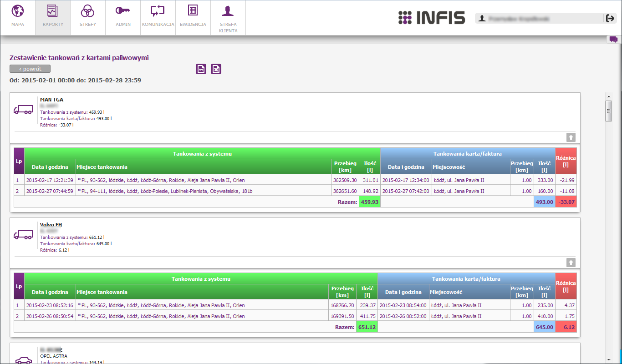622x364 pixels.
Task: Click the 160.00 card quantity cell
Action: (x=545, y=191)
